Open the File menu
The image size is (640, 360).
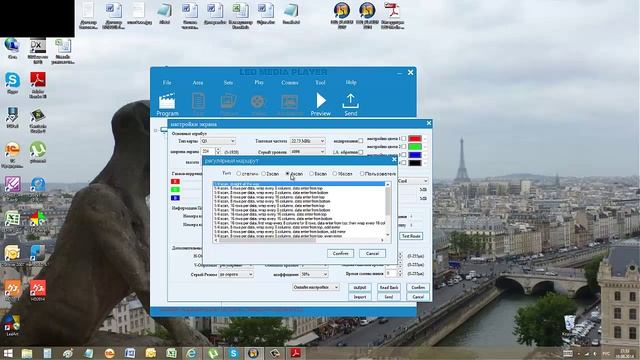point(167,82)
